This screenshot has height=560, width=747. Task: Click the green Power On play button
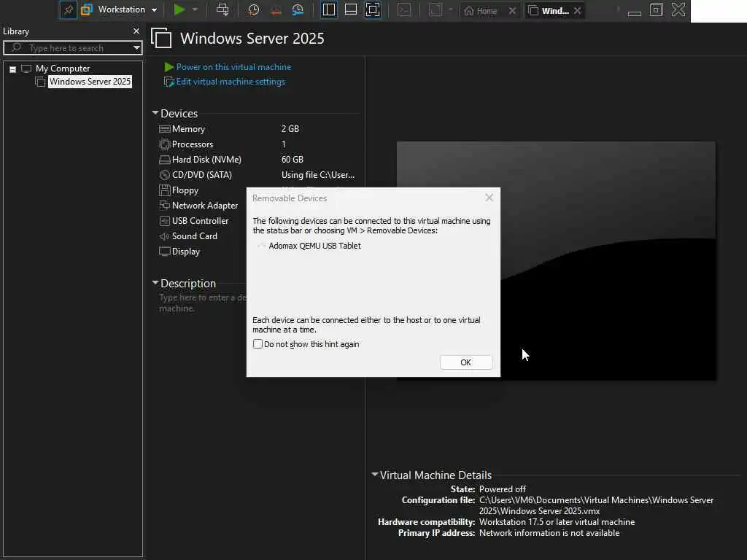[179, 9]
